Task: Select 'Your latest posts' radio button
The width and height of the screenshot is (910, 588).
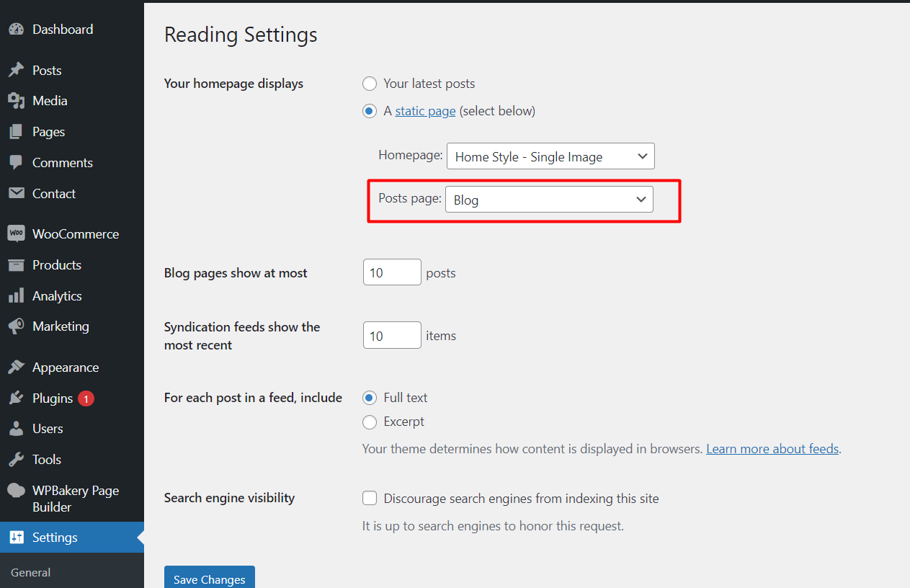Action: [370, 84]
